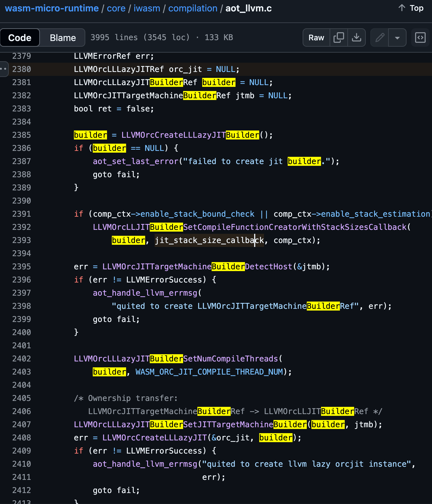The image size is (432, 504).
Task: Click jtmb variable on line 2382
Action: (x=245, y=95)
